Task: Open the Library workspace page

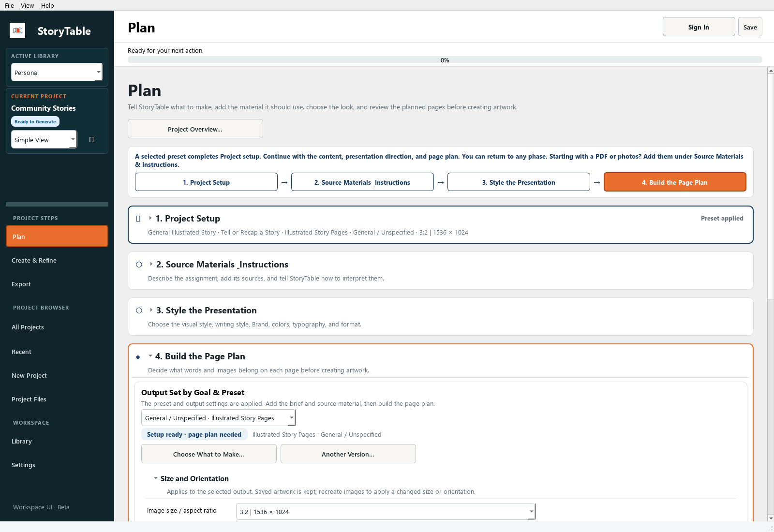Action: click(57, 441)
